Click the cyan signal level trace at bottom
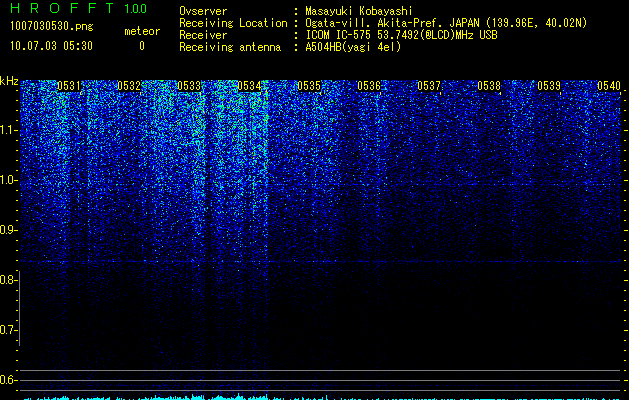 321,397
